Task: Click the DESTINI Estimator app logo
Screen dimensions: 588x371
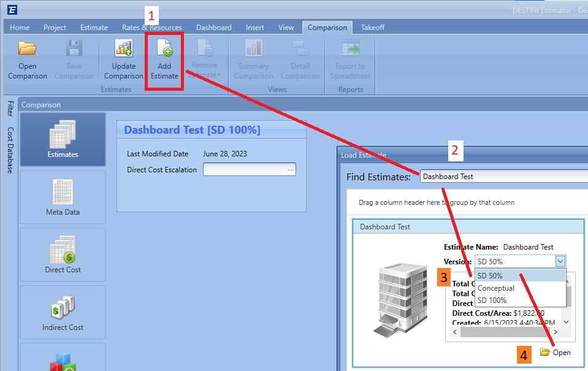Action: 12,10
